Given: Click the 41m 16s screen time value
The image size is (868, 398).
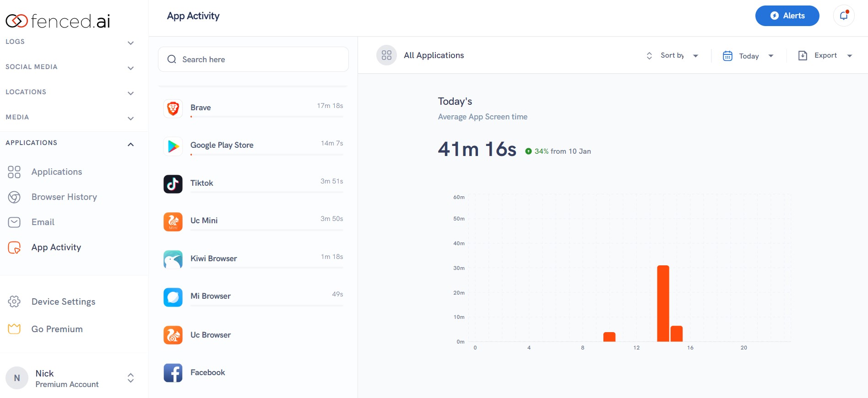Looking at the screenshot, I should (x=477, y=149).
